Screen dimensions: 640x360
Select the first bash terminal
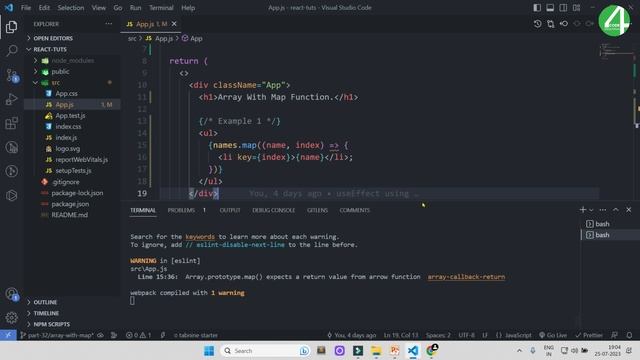pos(610,224)
